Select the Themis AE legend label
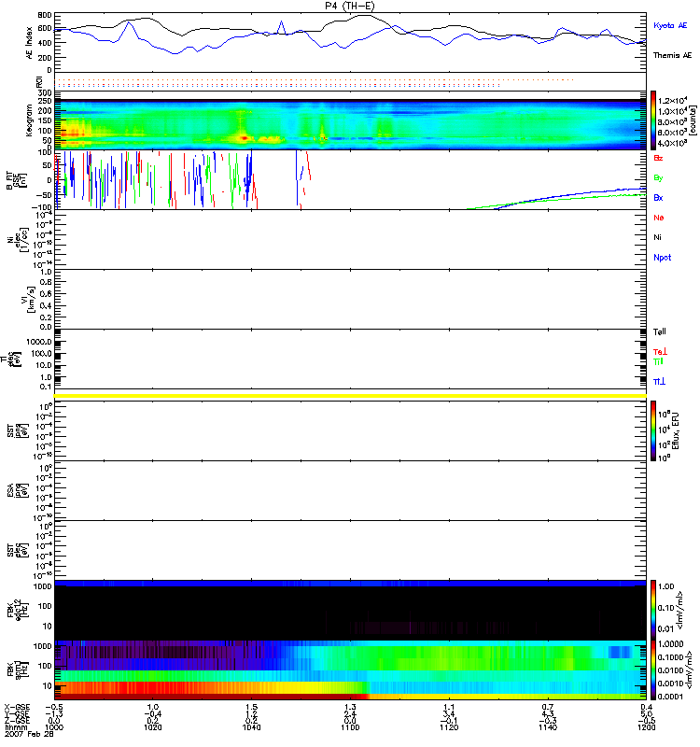Image resolution: width=700 pixels, height=747 pixels. click(673, 56)
